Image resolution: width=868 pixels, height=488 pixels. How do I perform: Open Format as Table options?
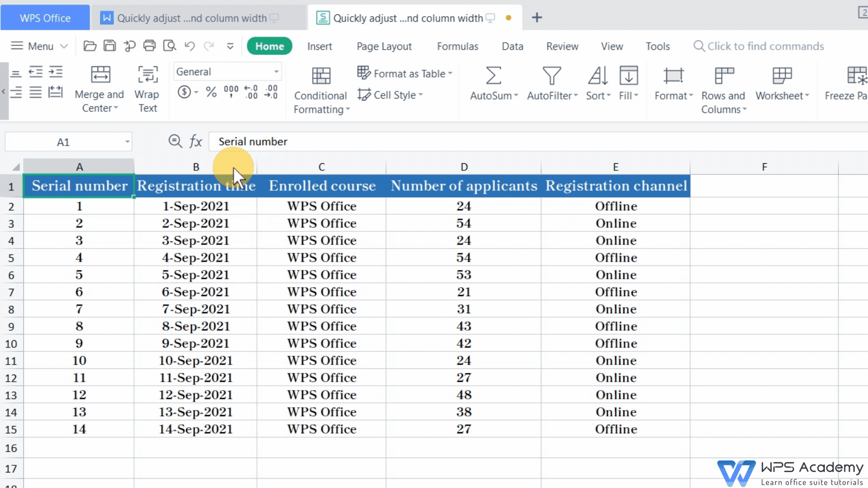click(405, 73)
